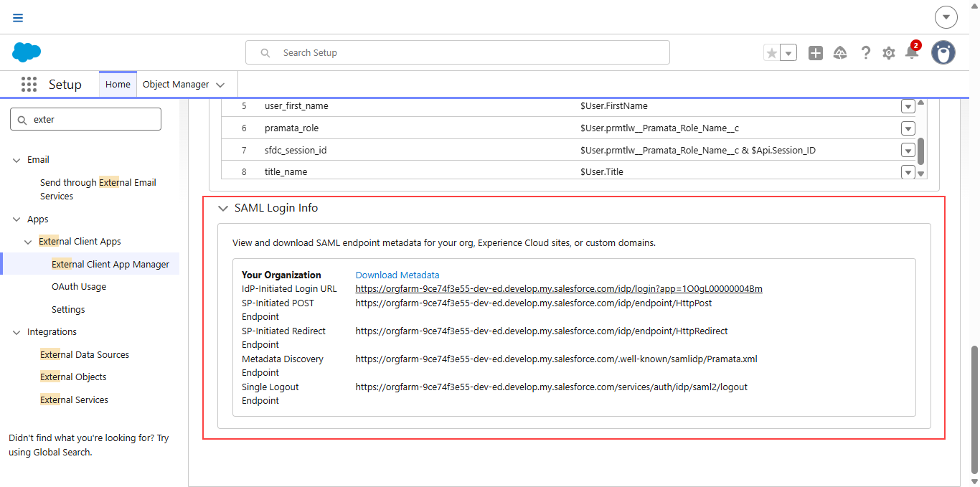Image resolution: width=980 pixels, height=487 pixels.
Task: Click the '$User.Title' value cell
Action: coord(602,172)
